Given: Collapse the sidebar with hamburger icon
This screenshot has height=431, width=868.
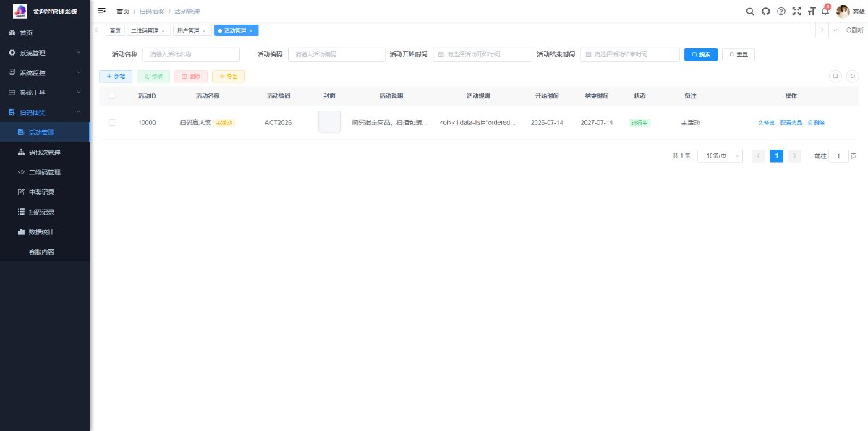Looking at the screenshot, I should (x=102, y=11).
